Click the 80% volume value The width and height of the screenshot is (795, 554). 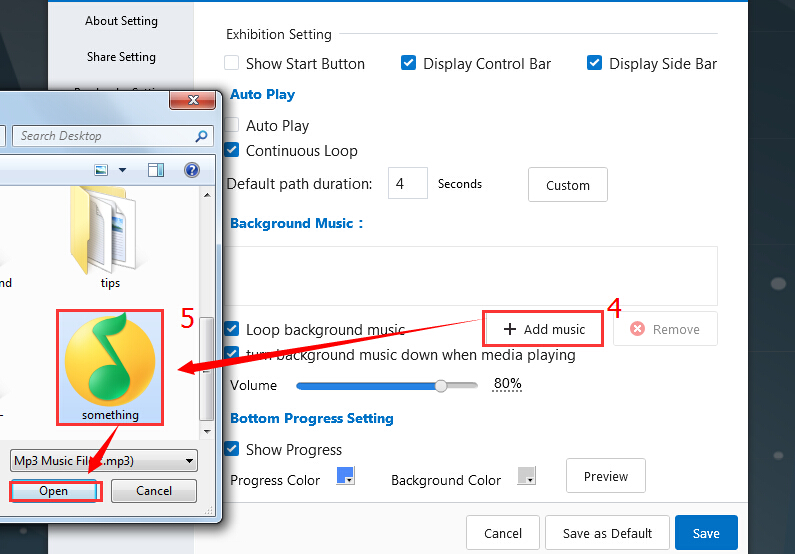pos(507,384)
